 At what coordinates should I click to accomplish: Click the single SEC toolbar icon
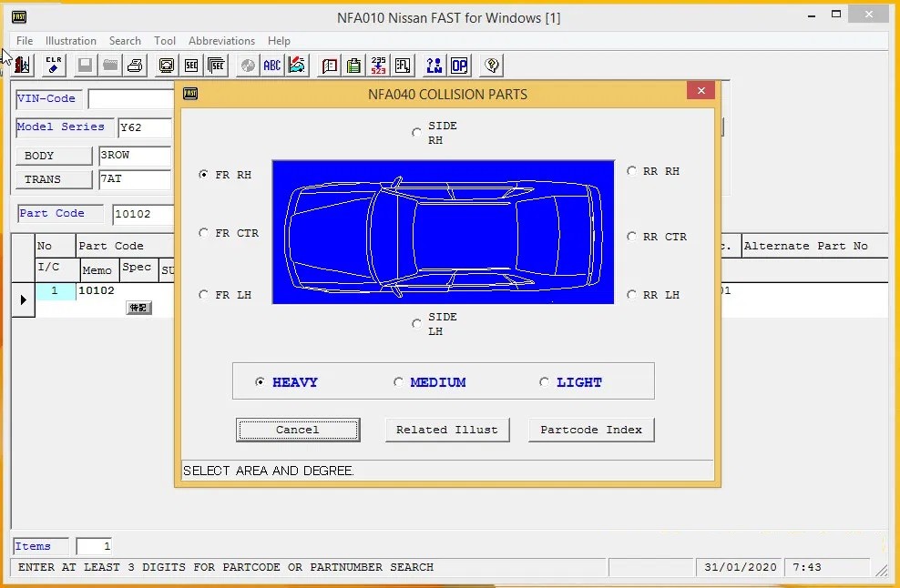point(191,65)
